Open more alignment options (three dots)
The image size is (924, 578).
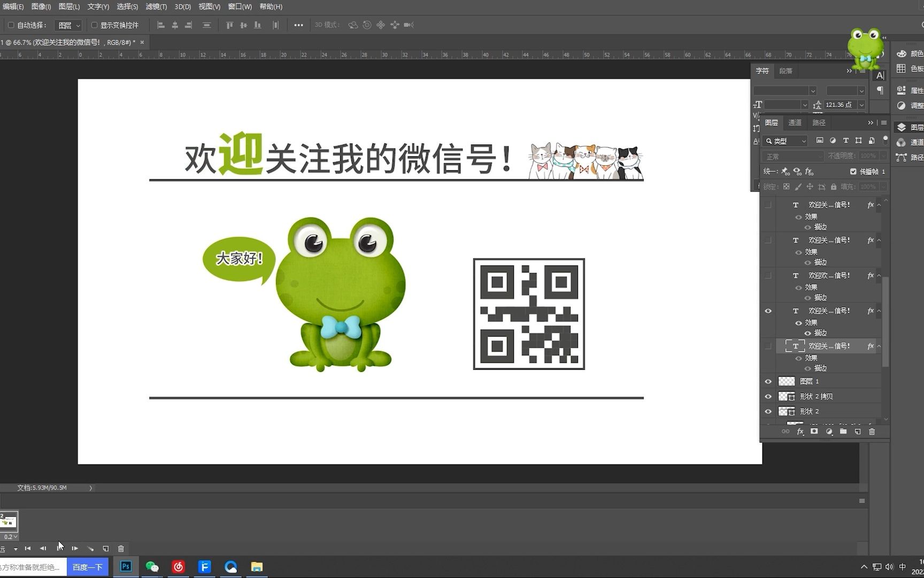(x=298, y=25)
